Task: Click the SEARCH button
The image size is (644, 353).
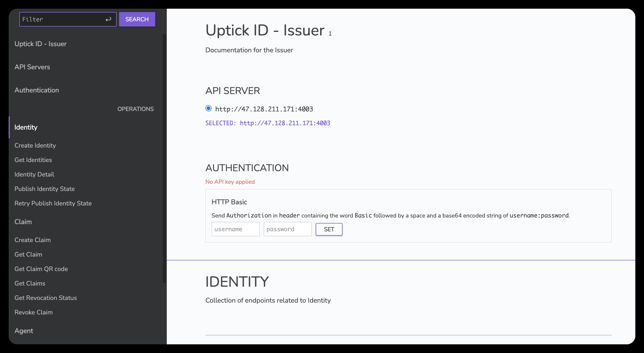Action: [x=137, y=19]
